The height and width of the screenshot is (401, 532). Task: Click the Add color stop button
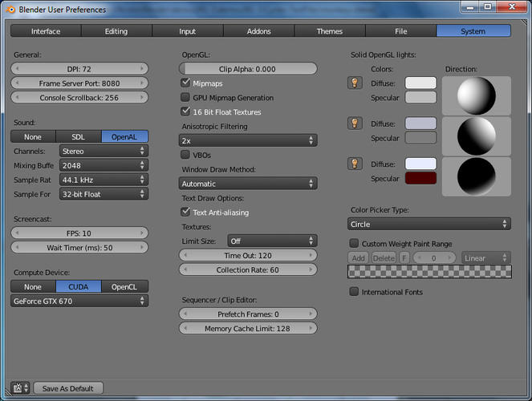point(359,258)
